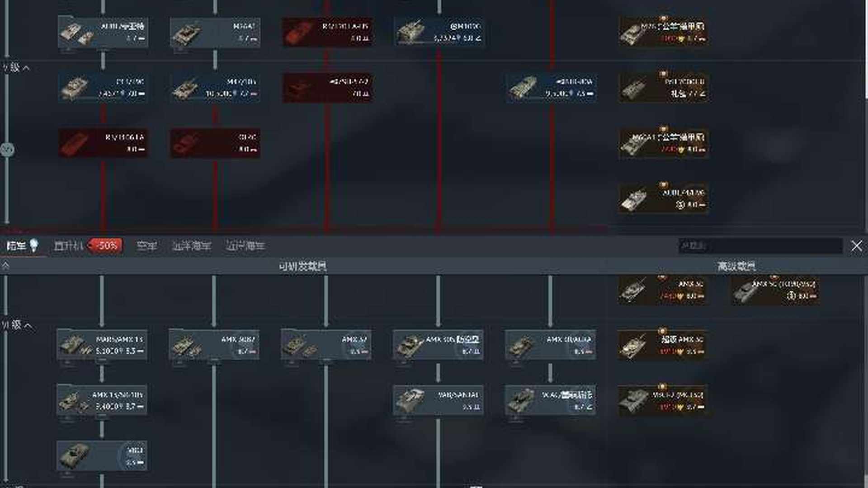Select the AMX-32 vehicle folder card

point(326,345)
